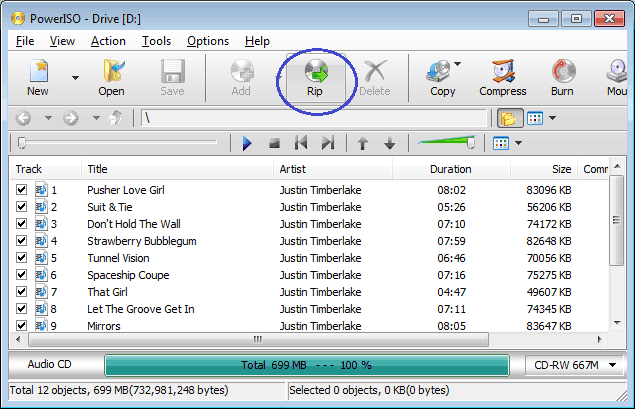Image resolution: width=635 pixels, height=409 pixels.
Task: Click the playback position slider thumb
Action: click(22, 143)
